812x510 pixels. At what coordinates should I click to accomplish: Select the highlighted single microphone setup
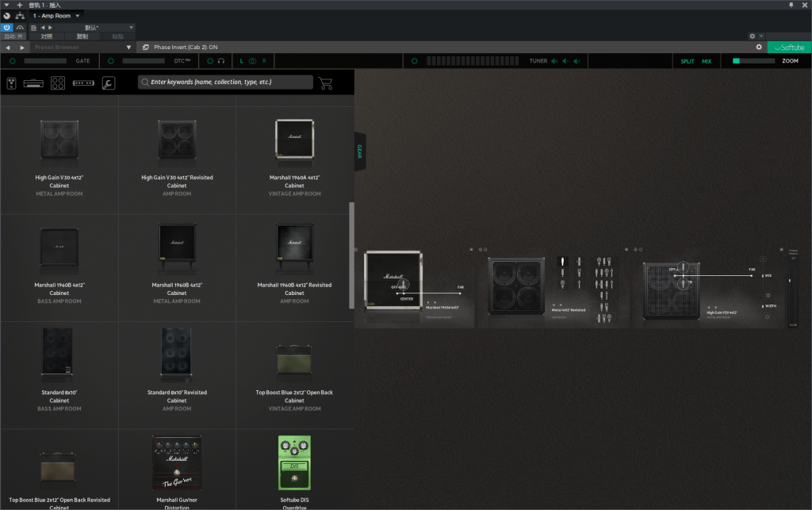(x=562, y=262)
